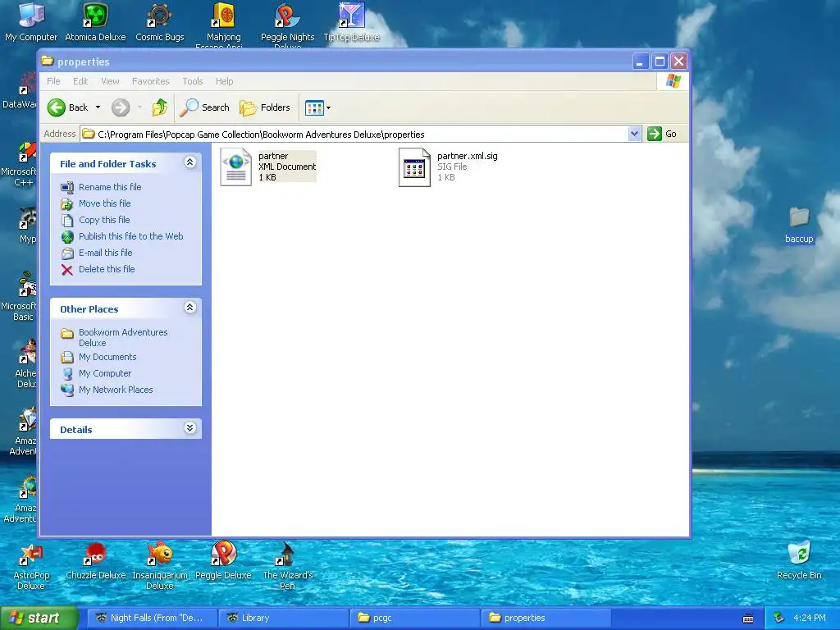Click the Windows flag logo in menu bar
Viewport: 840px width, 630px height.
click(x=673, y=81)
